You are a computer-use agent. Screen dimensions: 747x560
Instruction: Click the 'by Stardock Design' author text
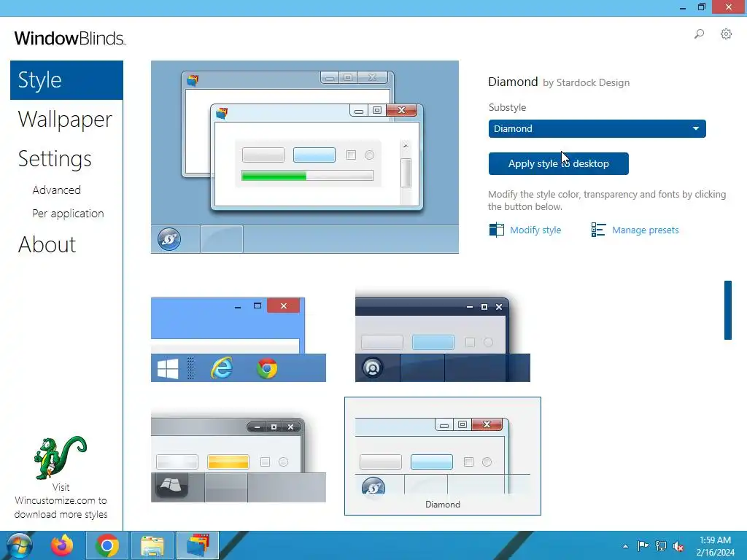586,83
